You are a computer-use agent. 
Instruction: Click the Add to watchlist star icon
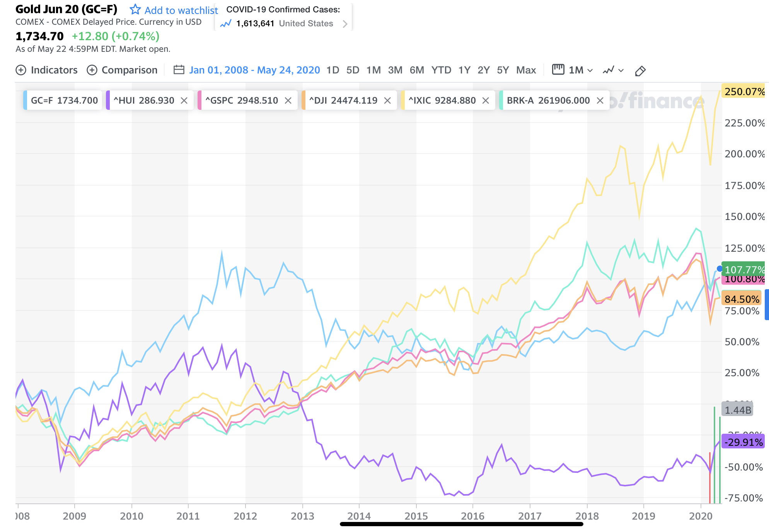135,9
